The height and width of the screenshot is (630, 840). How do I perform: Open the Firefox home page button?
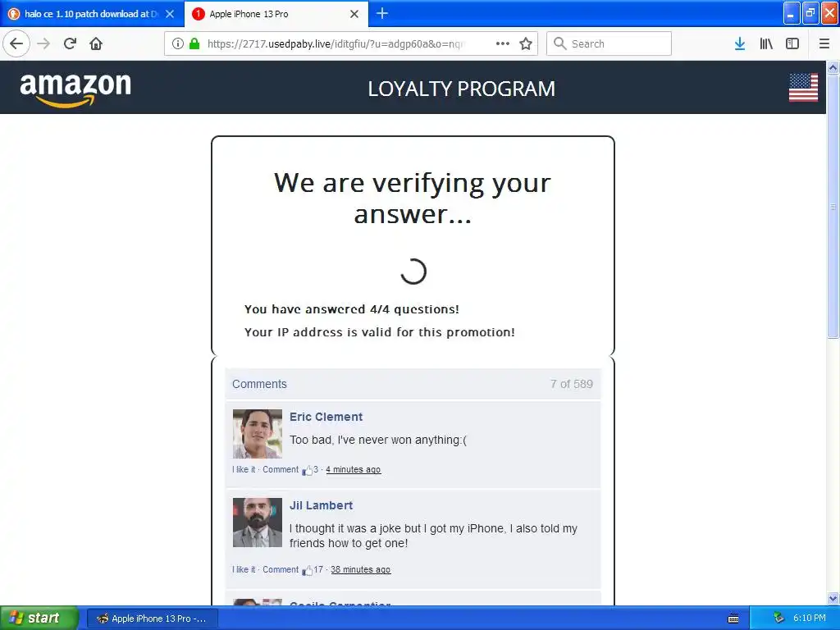coord(96,44)
